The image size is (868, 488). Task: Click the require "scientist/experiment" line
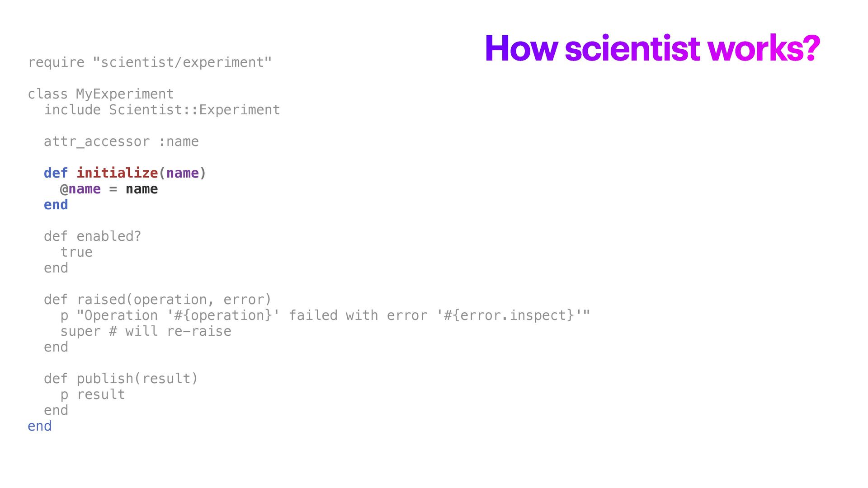click(150, 62)
